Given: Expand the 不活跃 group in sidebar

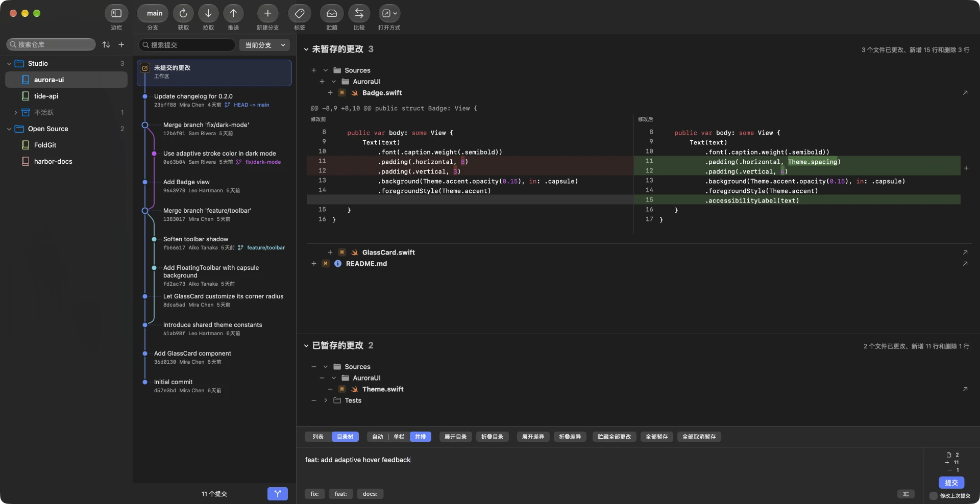Looking at the screenshot, I should pyautogui.click(x=15, y=112).
